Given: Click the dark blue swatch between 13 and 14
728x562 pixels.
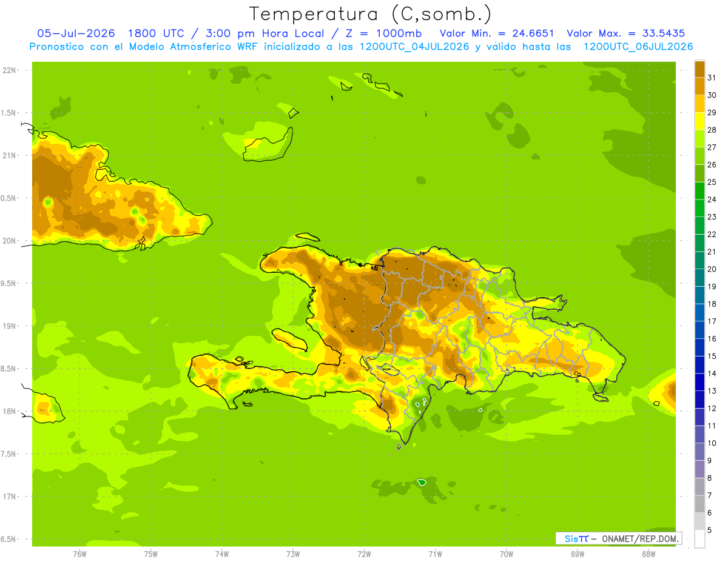Looking at the screenshot, I should tap(699, 383).
